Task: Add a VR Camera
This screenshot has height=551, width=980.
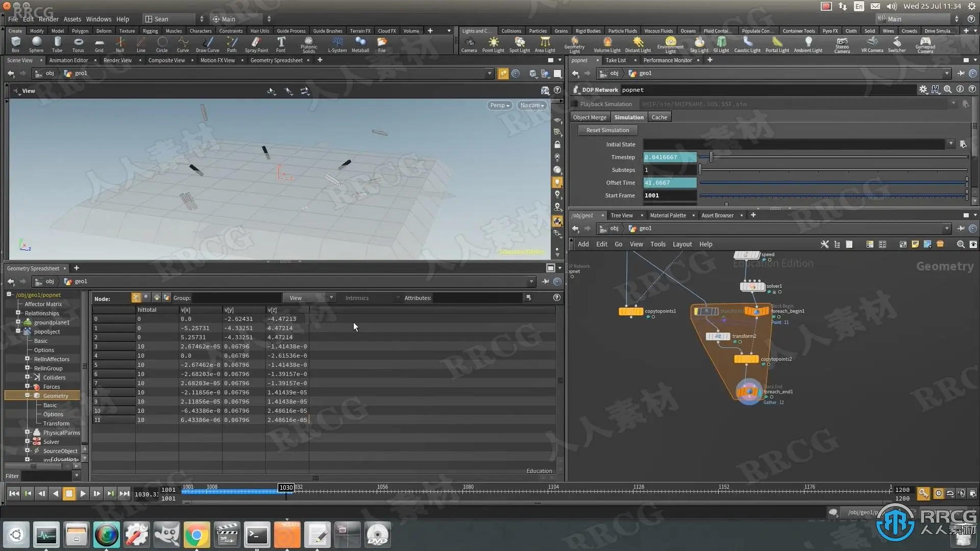Action: point(872,44)
